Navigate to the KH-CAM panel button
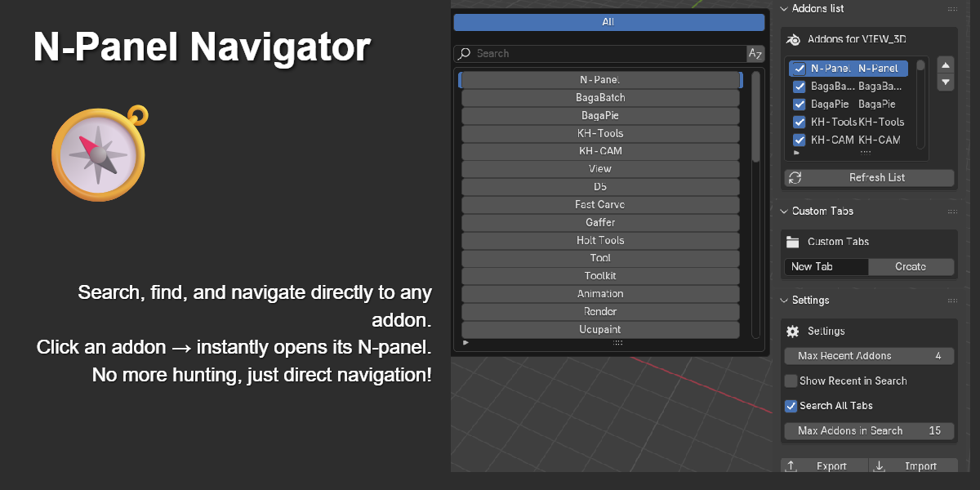 [600, 151]
